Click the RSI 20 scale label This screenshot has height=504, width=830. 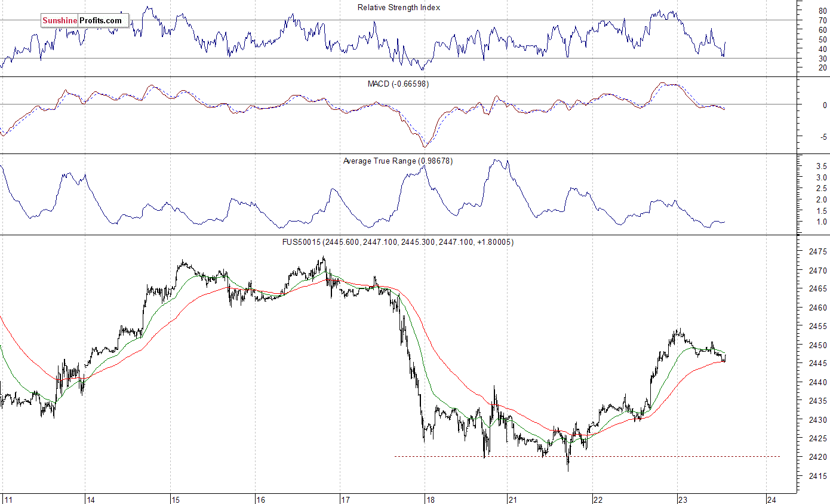(x=823, y=67)
